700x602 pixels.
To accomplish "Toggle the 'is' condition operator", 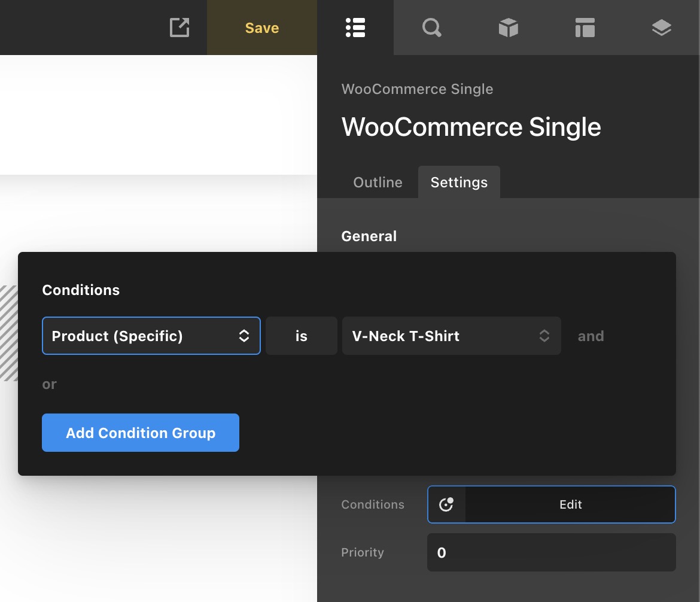I will click(302, 336).
